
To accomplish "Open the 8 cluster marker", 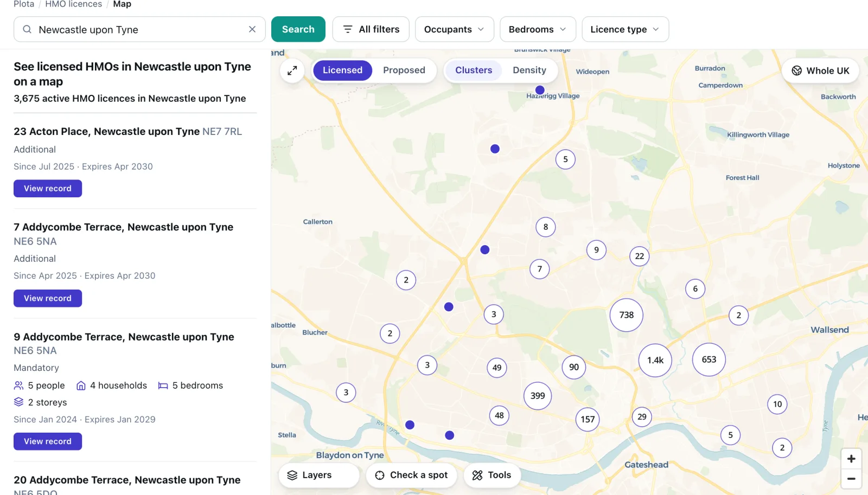I will pyautogui.click(x=546, y=227).
